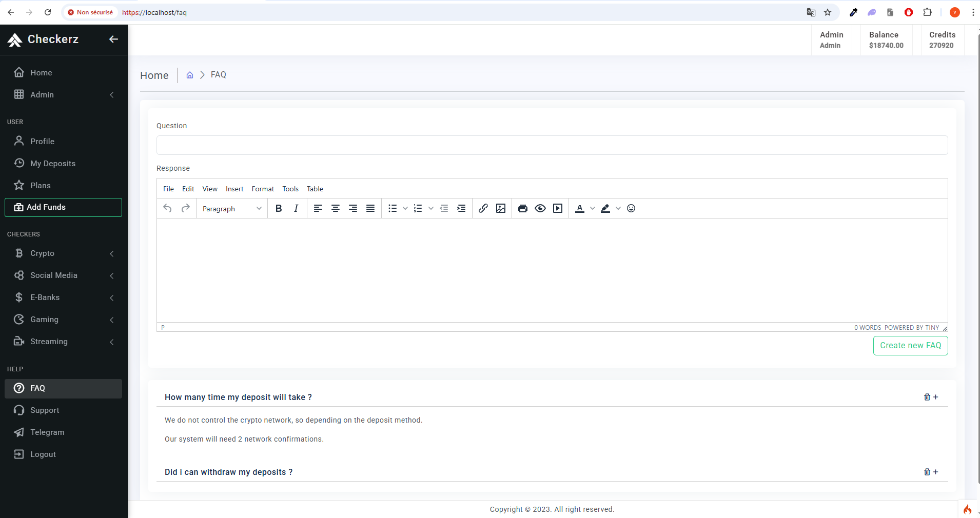This screenshot has height=518, width=980.
Task: Expand the Admin sidebar menu
Action: coord(64,95)
